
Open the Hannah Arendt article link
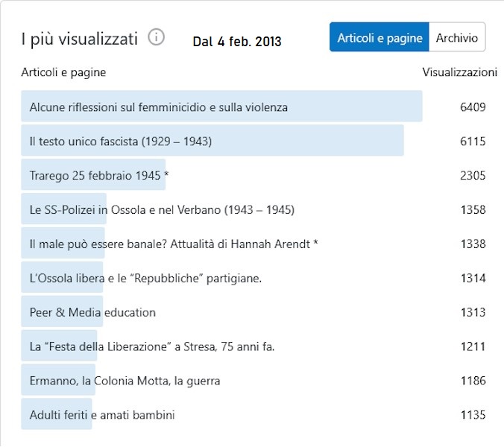(x=174, y=244)
